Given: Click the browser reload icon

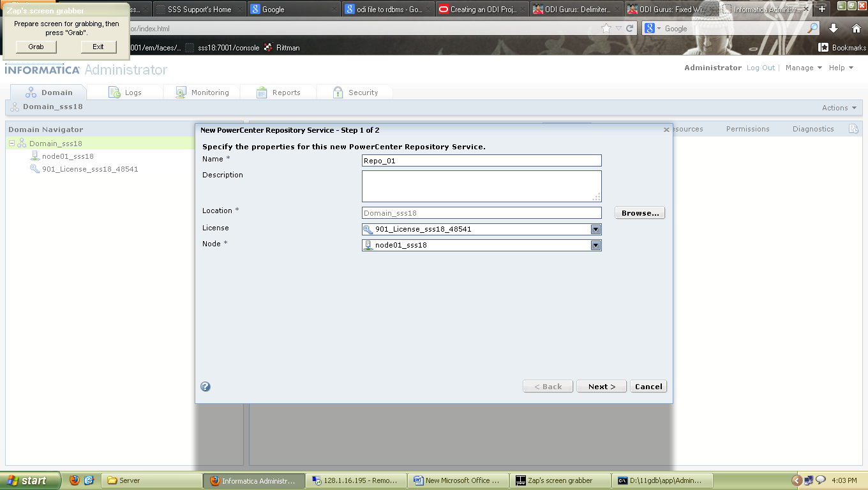Looking at the screenshot, I should [x=630, y=28].
